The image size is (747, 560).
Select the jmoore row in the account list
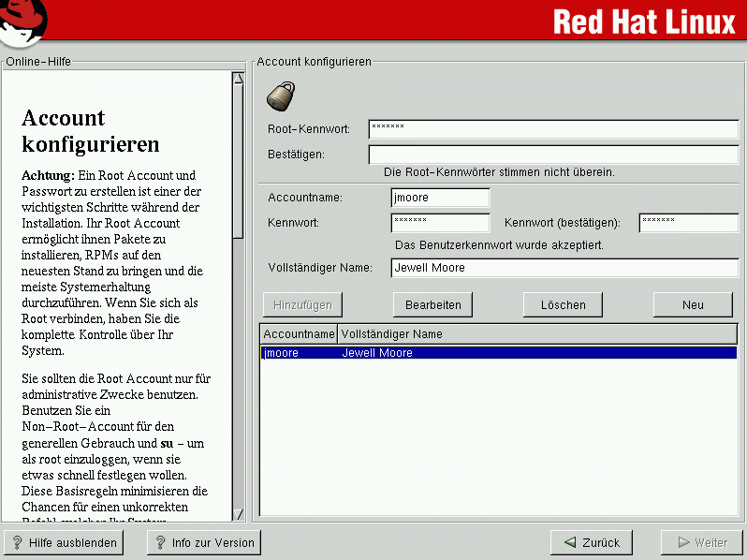pyautogui.click(x=497, y=353)
